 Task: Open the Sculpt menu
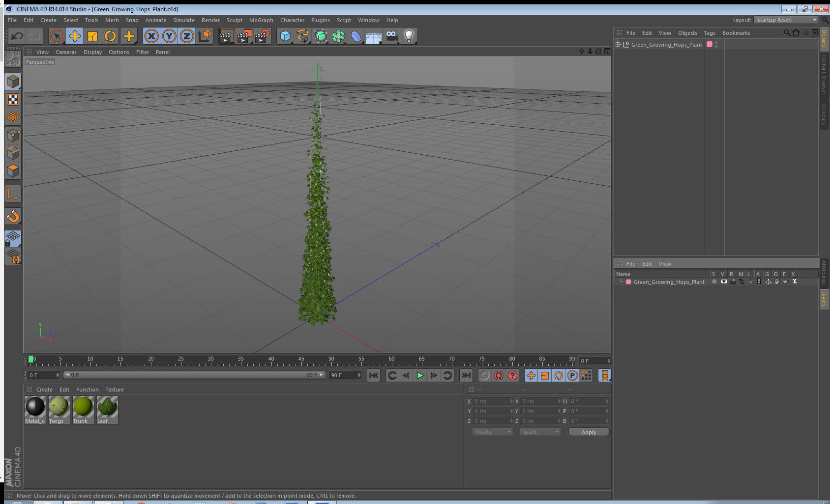coord(235,20)
